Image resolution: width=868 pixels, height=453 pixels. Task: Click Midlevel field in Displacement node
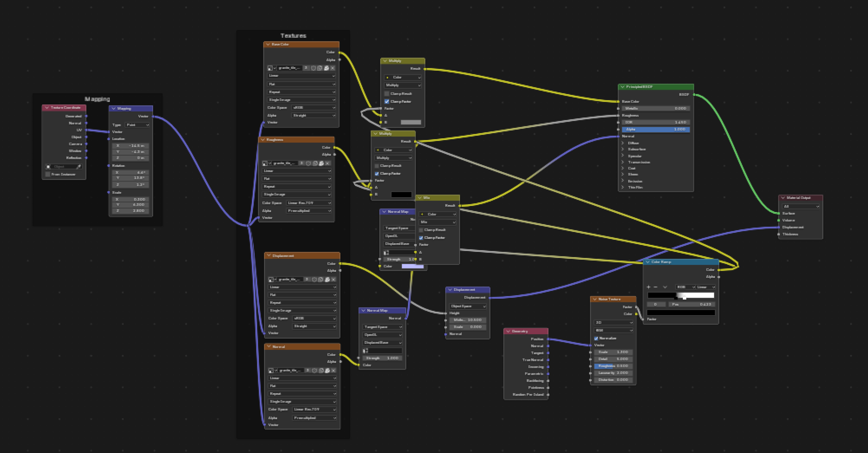[468, 320]
